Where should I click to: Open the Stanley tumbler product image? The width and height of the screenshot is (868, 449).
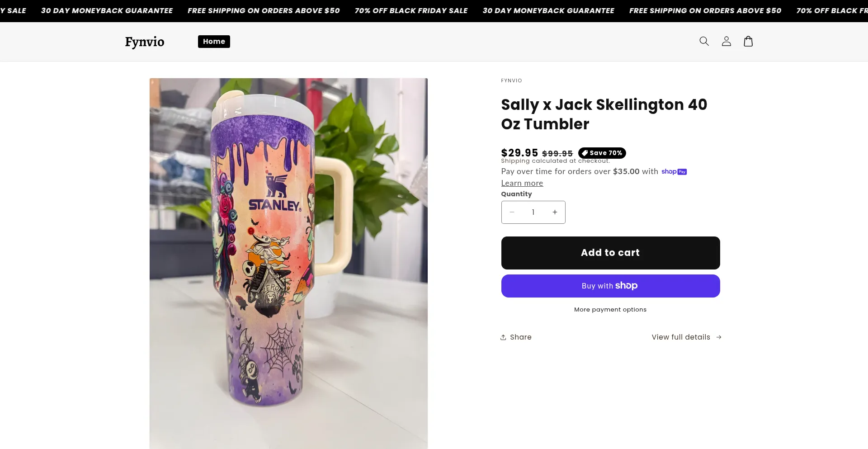click(x=288, y=263)
